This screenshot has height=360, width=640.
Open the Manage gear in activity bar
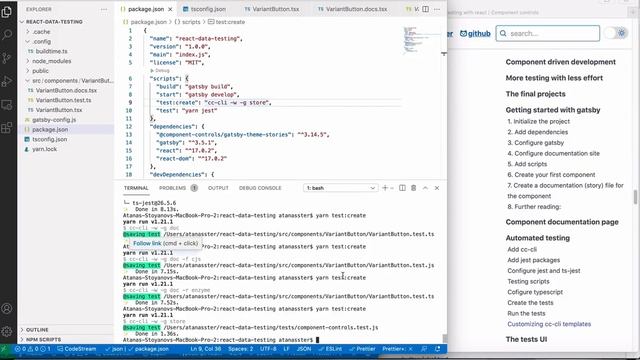click(7, 331)
